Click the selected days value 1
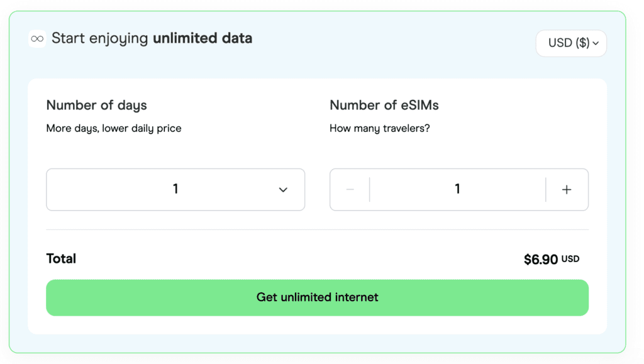The image size is (644, 364). (175, 189)
